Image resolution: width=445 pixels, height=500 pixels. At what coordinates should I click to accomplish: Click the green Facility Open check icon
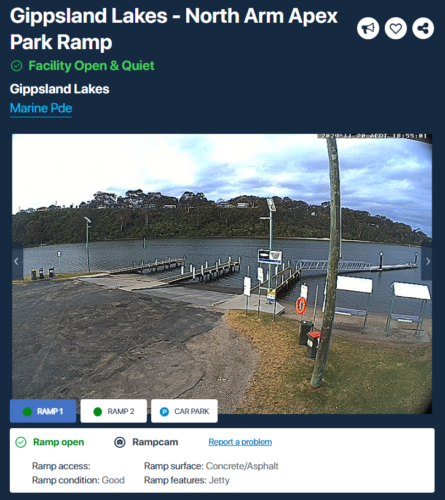[x=16, y=66]
